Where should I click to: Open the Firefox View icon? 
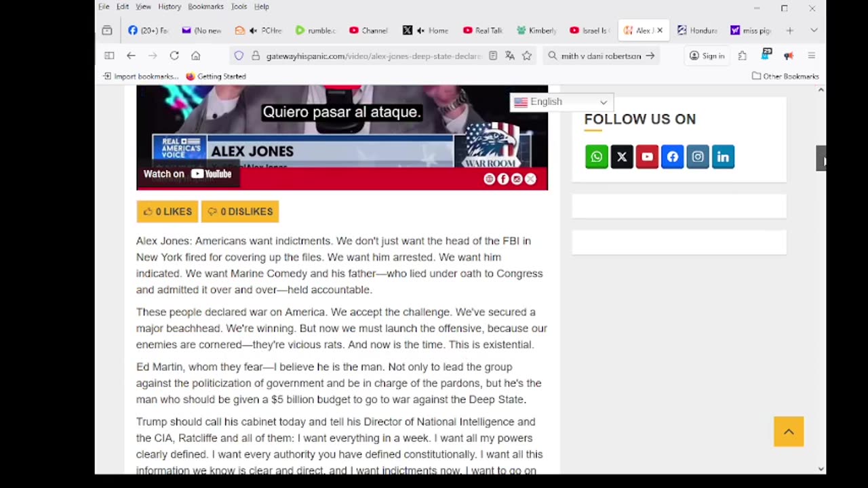tap(107, 30)
